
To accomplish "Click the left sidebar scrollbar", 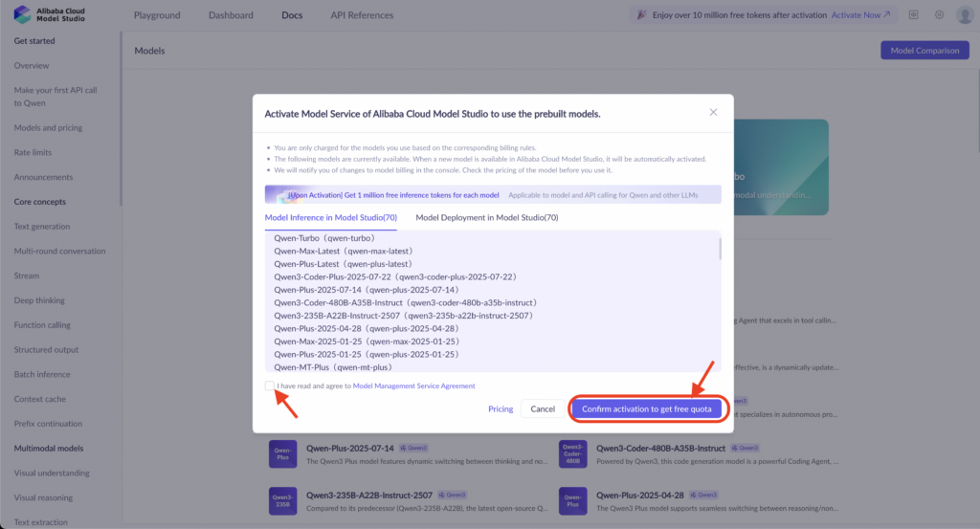I will coord(121,119).
